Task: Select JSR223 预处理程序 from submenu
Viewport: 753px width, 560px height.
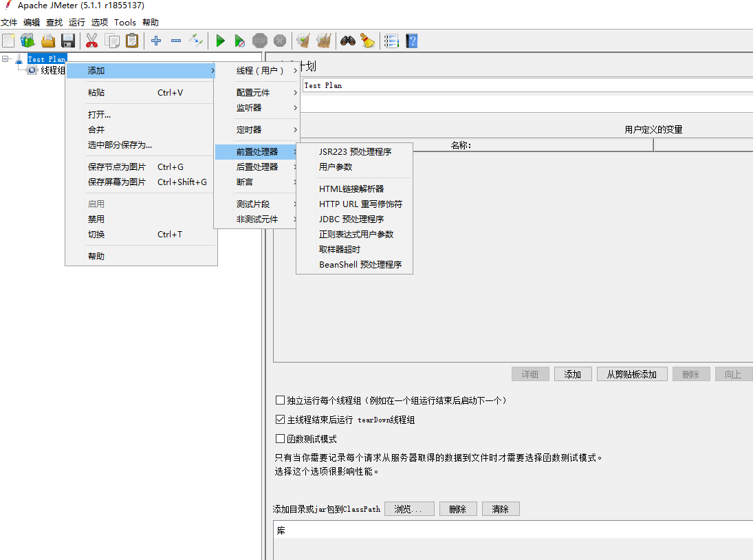Action: [x=354, y=152]
